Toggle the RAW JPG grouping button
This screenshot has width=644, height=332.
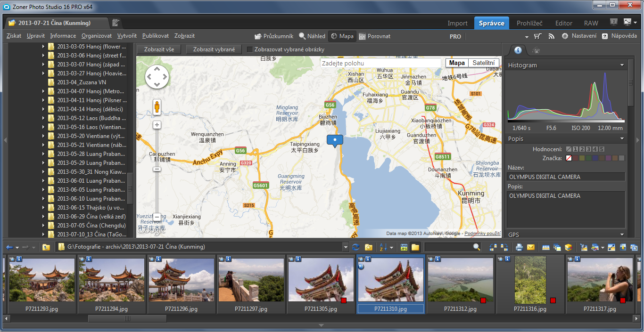[x=404, y=247]
